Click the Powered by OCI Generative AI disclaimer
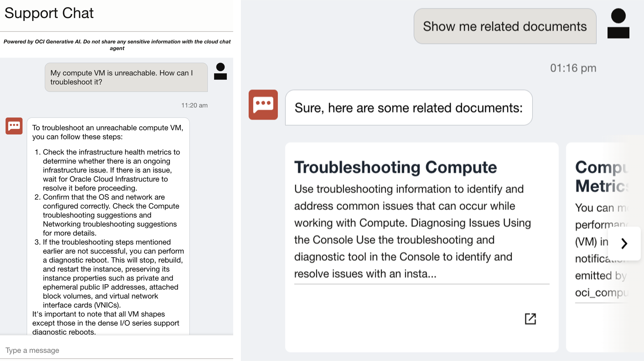 [118, 45]
